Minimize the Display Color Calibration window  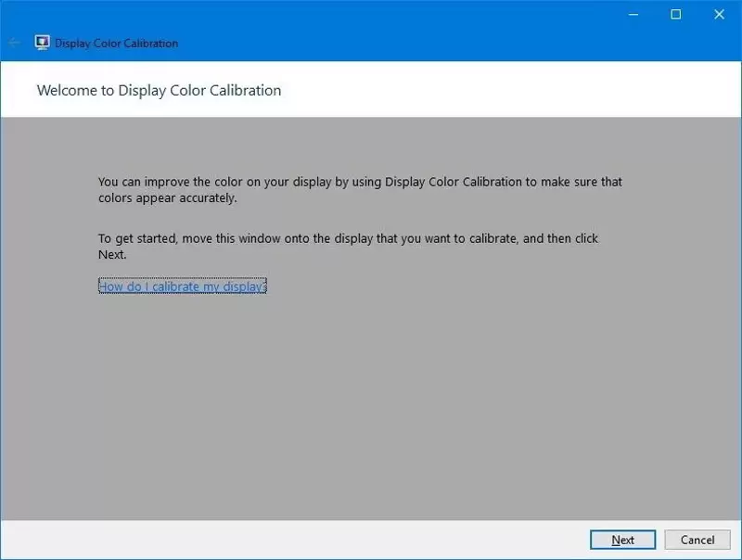click(632, 14)
